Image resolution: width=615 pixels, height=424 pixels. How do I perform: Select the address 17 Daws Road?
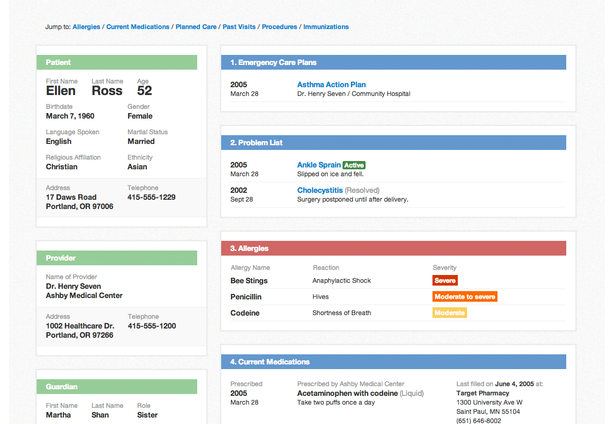point(71,197)
